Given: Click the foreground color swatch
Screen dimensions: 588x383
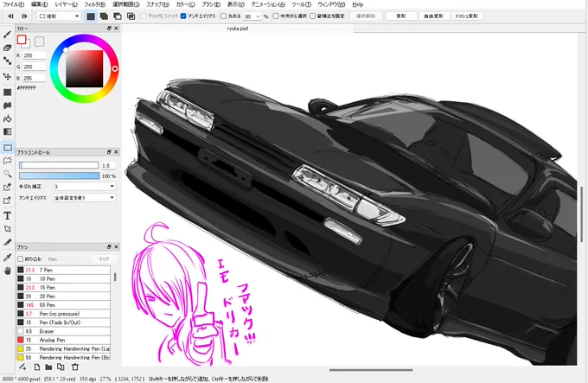Looking at the screenshot, I should 22,40.
